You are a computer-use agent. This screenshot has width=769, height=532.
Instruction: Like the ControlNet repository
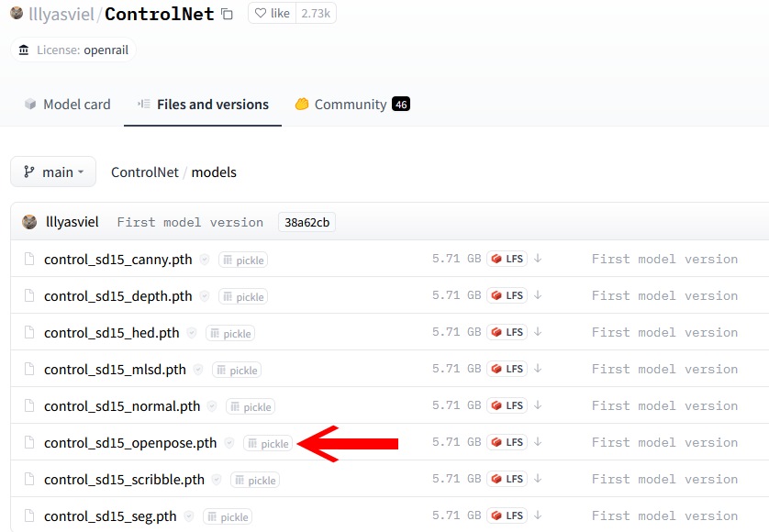(x=273, y=14)
